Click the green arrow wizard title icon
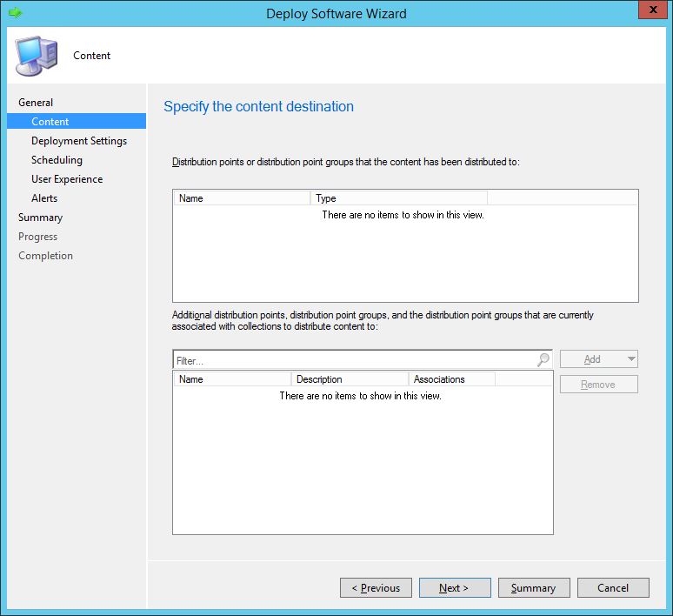673x616 pixels. click(15, 12)
